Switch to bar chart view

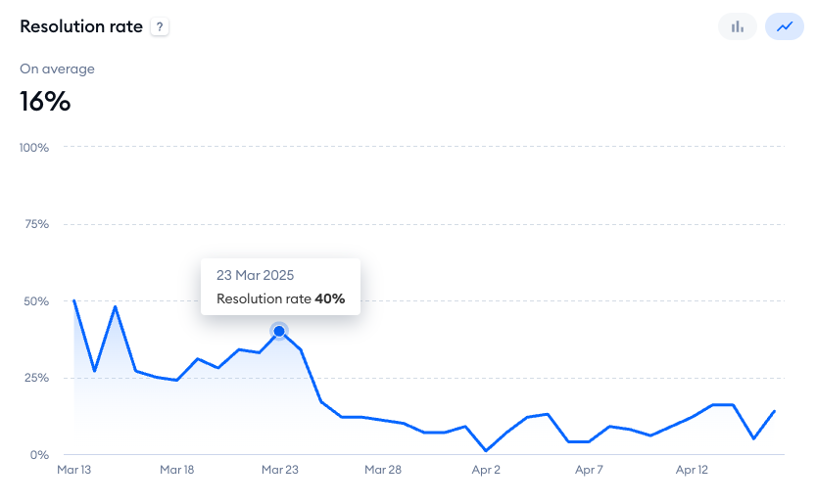click(x=738, y=26)
